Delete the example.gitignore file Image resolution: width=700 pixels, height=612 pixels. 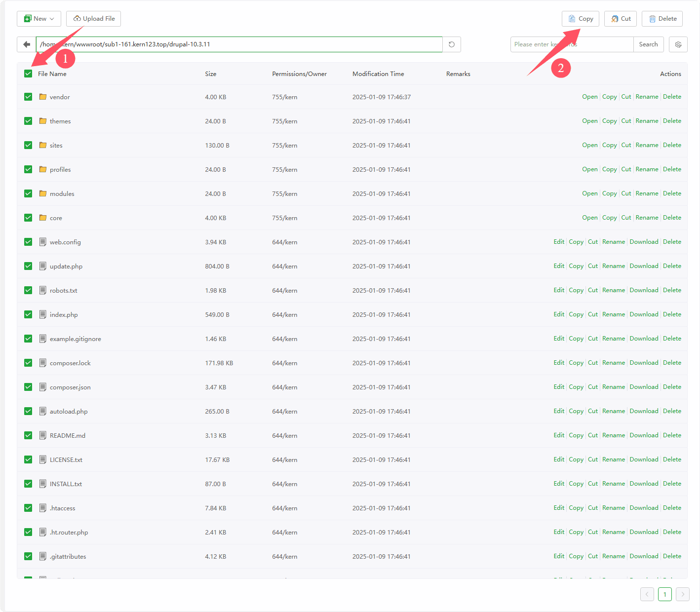(x=672, y=339)
